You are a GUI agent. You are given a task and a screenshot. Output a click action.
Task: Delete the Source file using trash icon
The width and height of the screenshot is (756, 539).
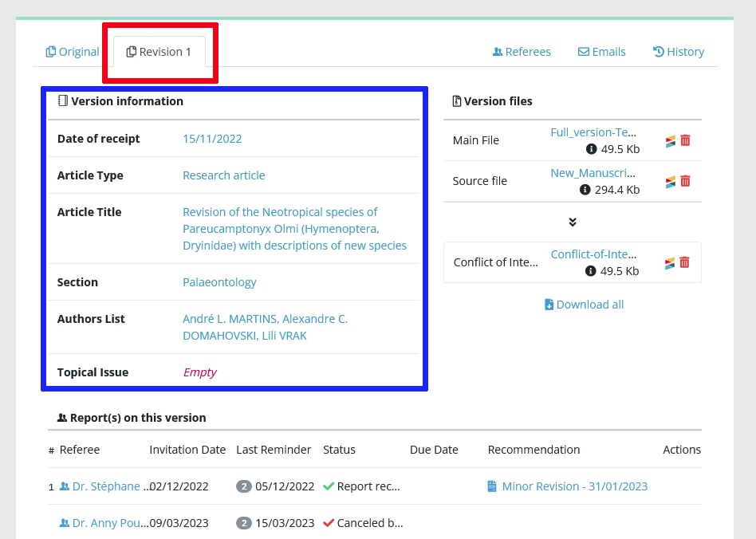point(685,181)
